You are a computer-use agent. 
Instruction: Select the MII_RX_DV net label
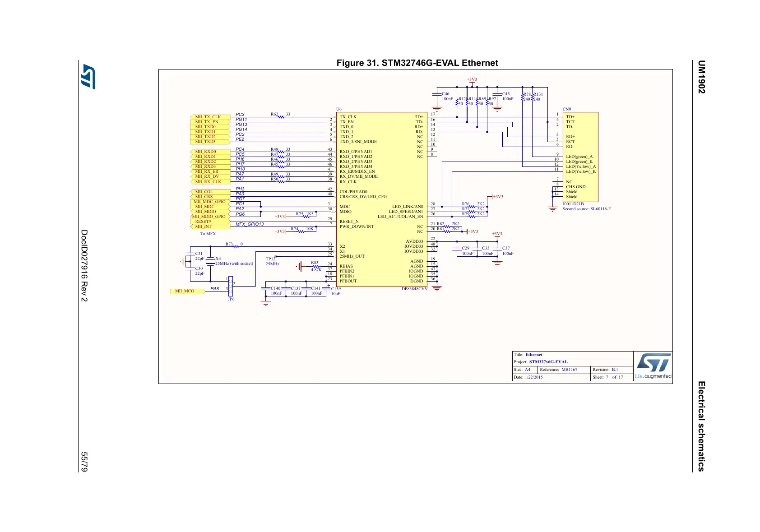210,176
